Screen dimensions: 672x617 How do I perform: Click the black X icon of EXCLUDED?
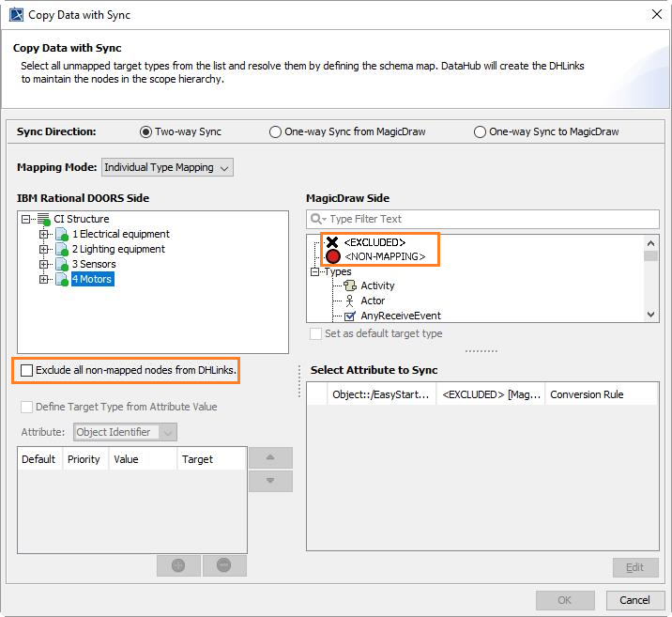click(x=332, y=242)
